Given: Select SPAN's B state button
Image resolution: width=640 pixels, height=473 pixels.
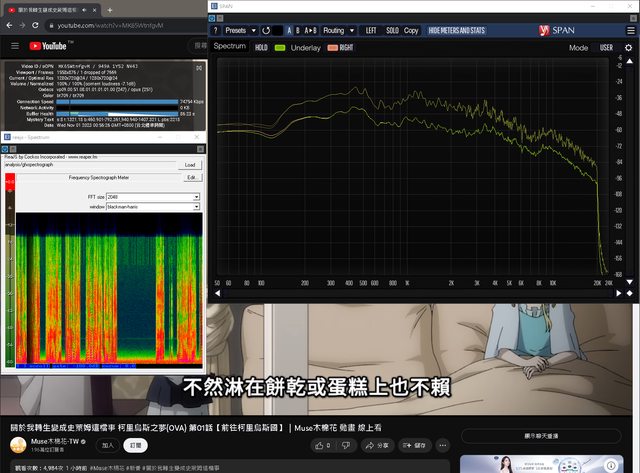Looking at the screenshot, I should coord(298,31).
